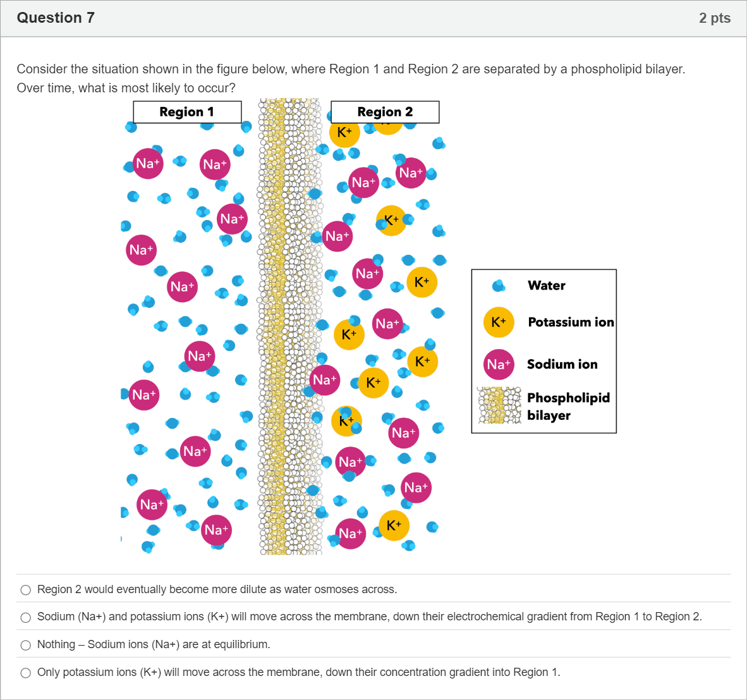Choose 'Nothing – Sodium ions are at equilibrium'
This screenshot has height=700, width=747.
point(26,645)
